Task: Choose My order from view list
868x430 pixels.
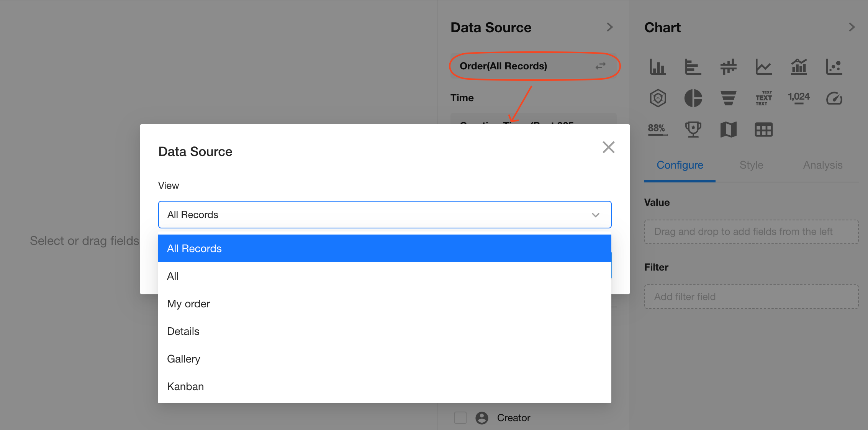Action: 188,304
